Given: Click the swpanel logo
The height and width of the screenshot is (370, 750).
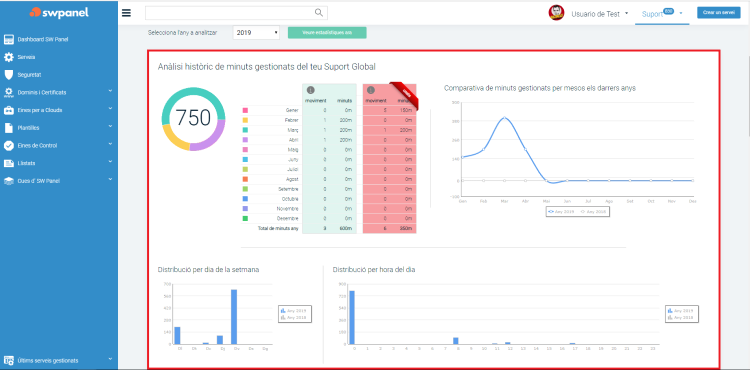Looking at the screenshot, I should coord(59,13).
